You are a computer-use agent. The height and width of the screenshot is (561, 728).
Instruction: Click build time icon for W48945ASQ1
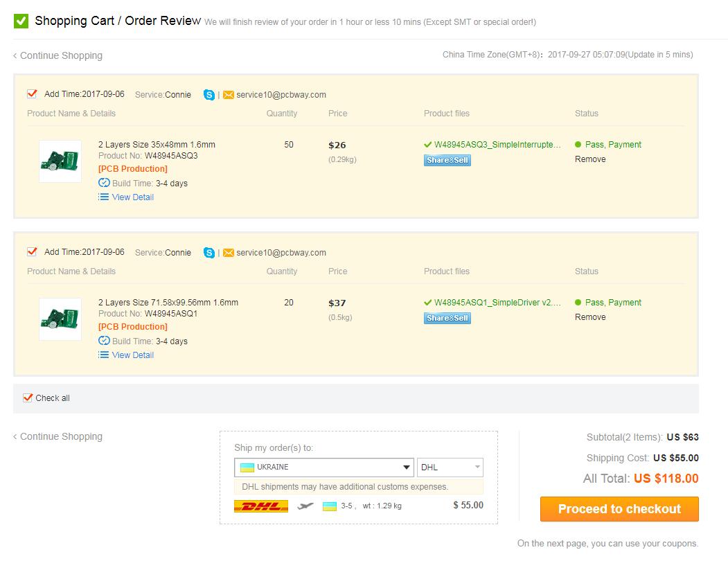104,341
